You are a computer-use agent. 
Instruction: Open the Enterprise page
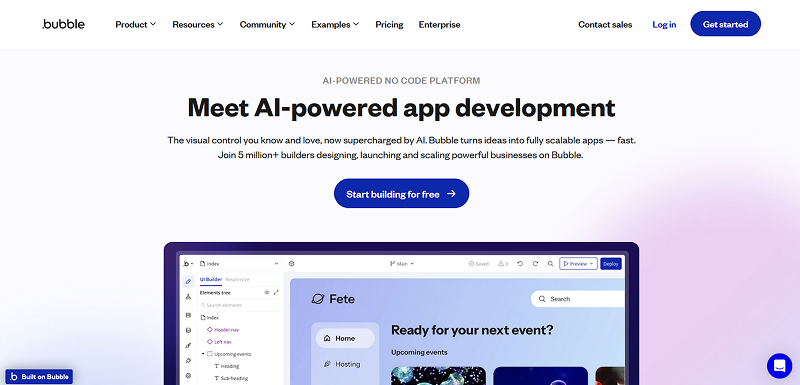point(439,24)
